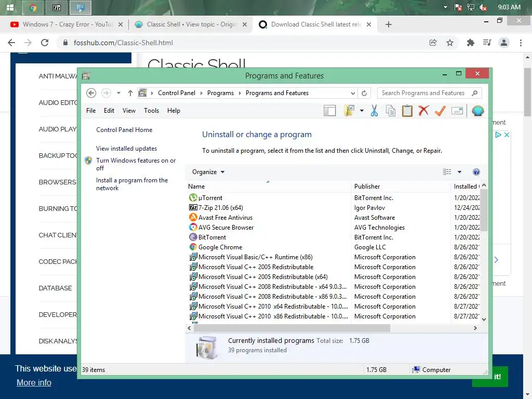This screenshot has height=399, width=532.
Task: Click Chrome back navigation arrow
Action: pyautogui.click(x=11, y=43)
